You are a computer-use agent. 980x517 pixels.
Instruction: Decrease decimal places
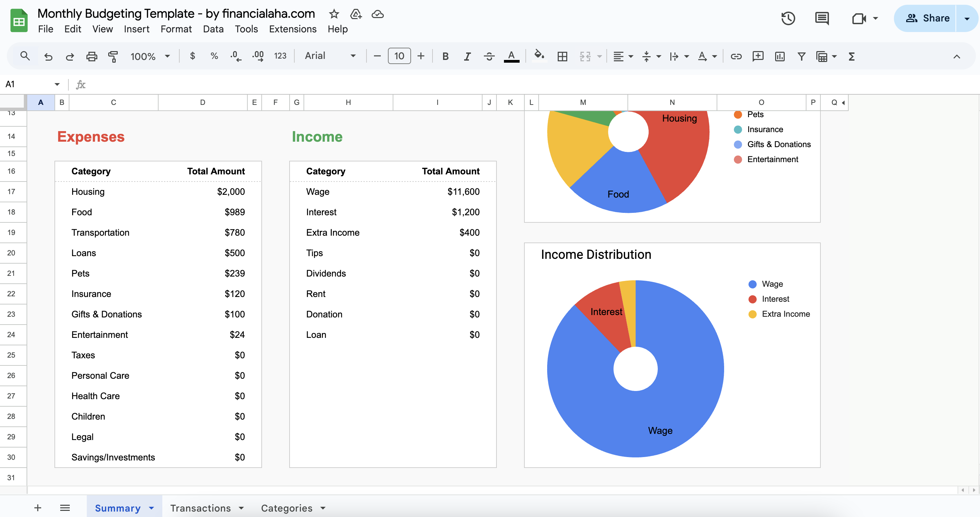pyautogui.click(x=235, y=56)
